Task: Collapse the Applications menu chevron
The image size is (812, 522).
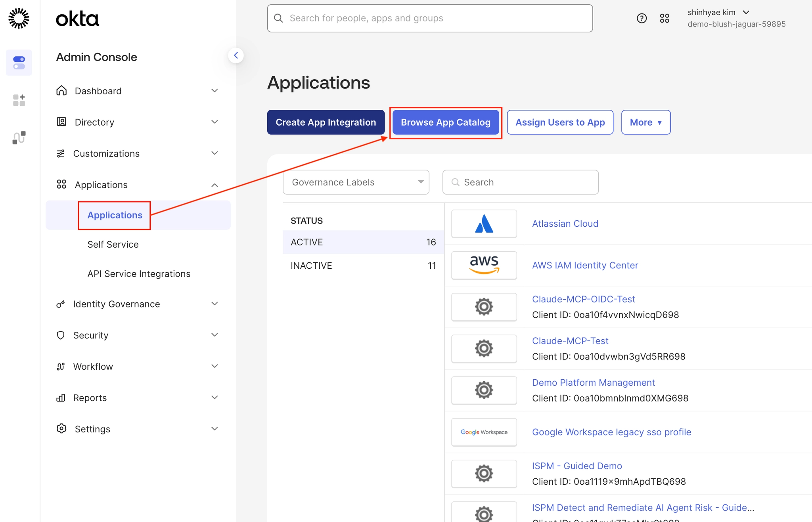Action: pyautogui.click(x=214, y=185)
